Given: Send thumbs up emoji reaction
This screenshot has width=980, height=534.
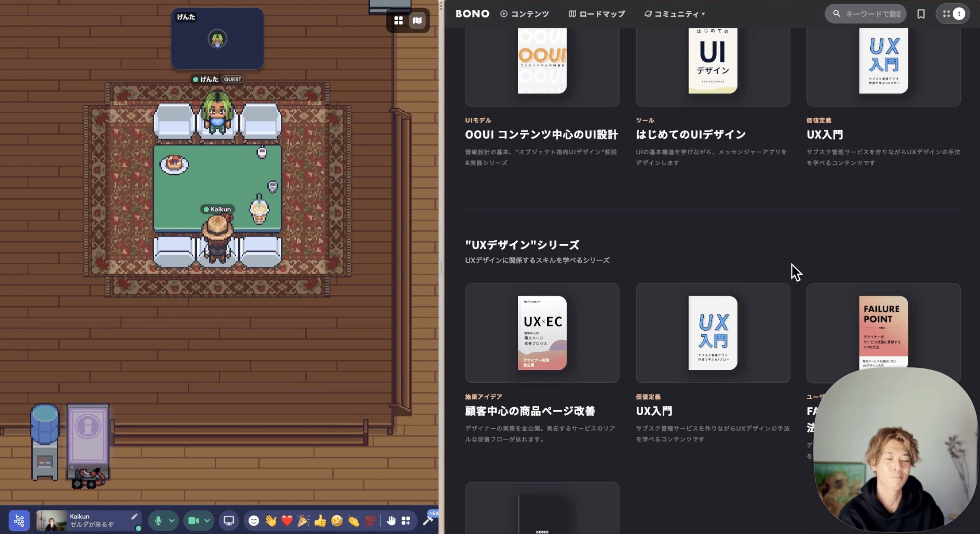Looking at the screenshot, I should (x=320, y=520).
